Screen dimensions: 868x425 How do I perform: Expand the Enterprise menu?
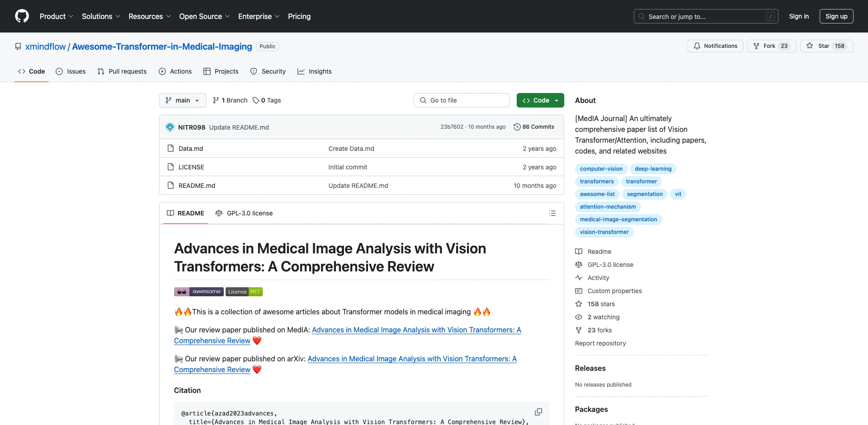coord(259,16)
